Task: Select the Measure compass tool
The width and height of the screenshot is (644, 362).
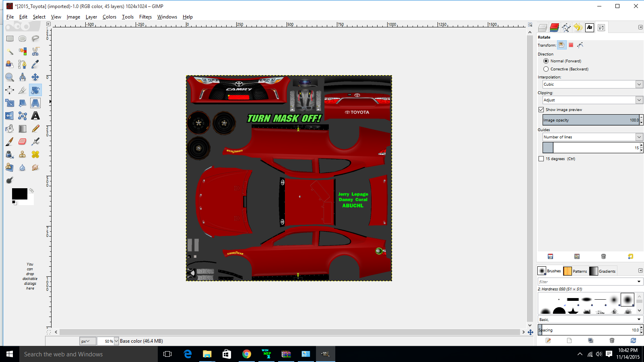Action: point(23,77)
